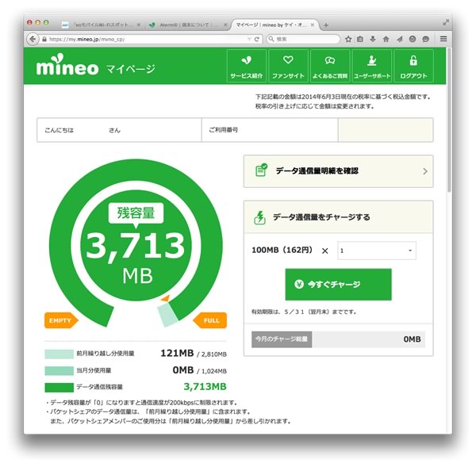Switch to the Aterm tab
Viewport: 476px width, 467px height.
(188, 25)
